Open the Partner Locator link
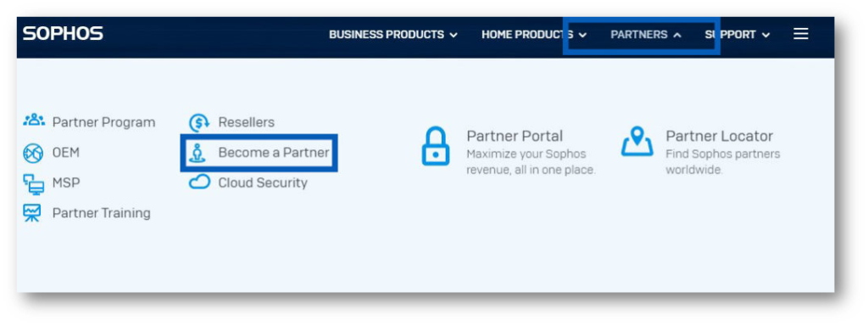868x326 pixels. [719, 136]
